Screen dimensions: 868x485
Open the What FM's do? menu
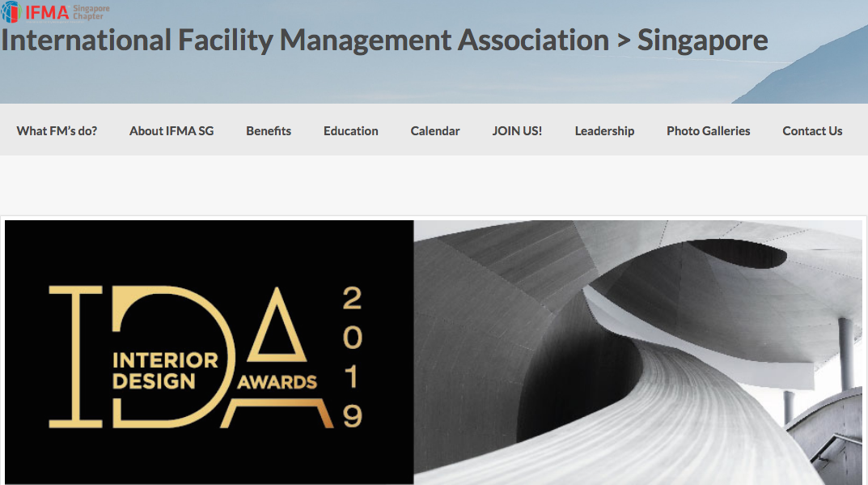(57, 131)
